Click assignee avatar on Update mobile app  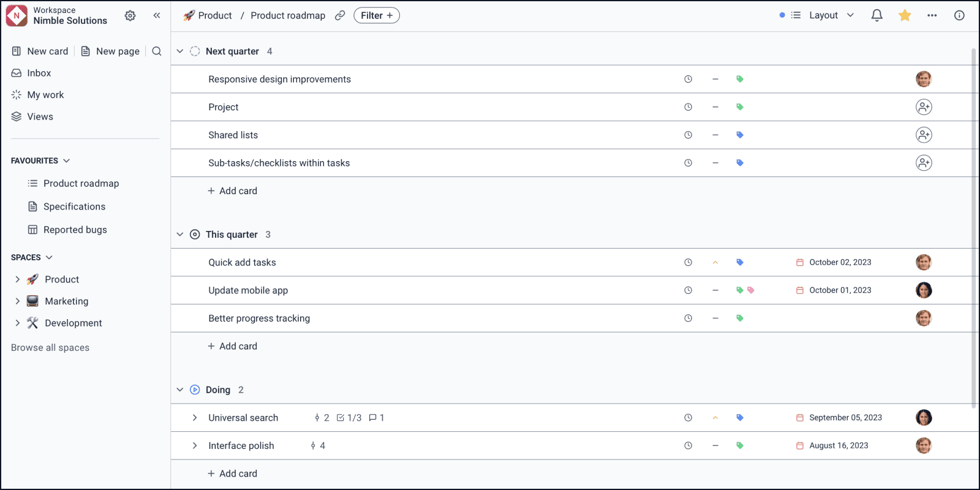[x=924, y=290]
